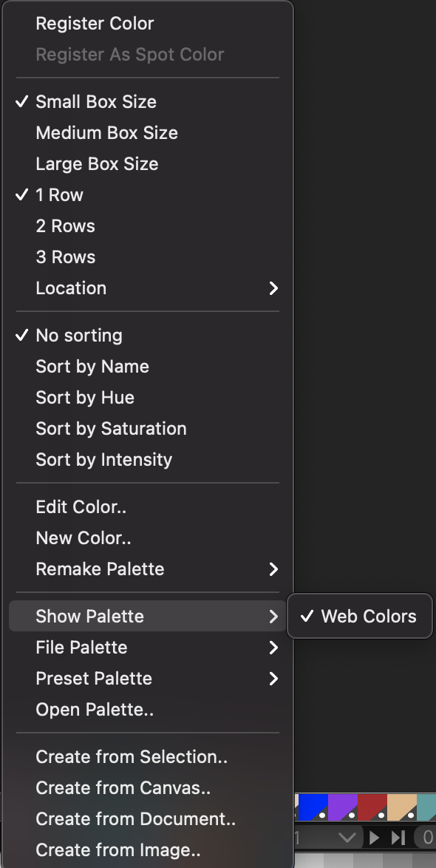Pick the purple color swatch in palette
436x868 pixels.
point(342,807)
